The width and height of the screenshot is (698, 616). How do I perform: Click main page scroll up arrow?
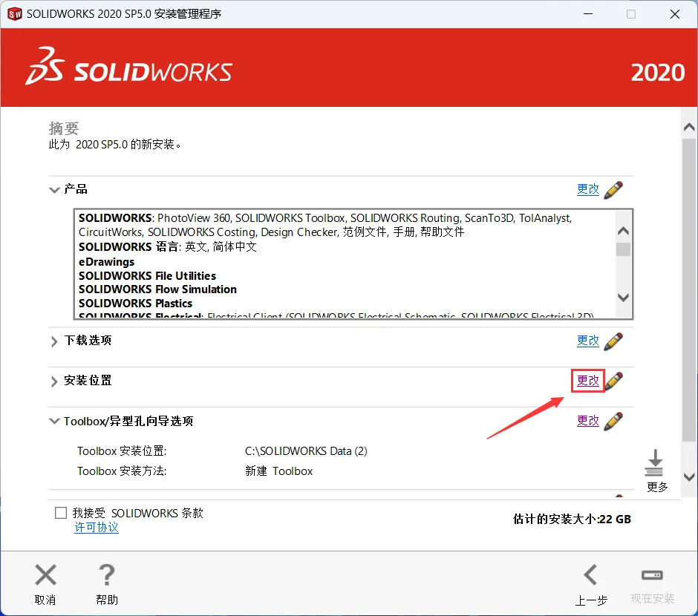pos(689,128)
